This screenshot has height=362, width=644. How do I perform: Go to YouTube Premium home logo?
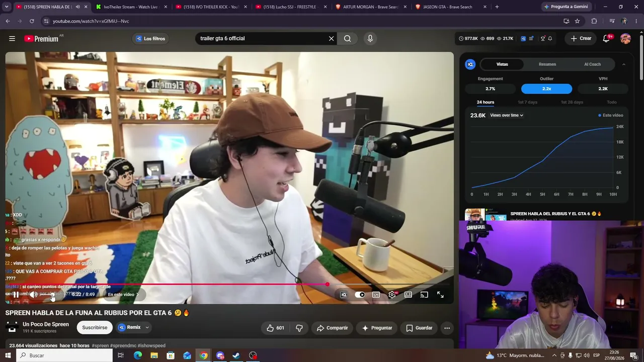[x=41, y=39]
